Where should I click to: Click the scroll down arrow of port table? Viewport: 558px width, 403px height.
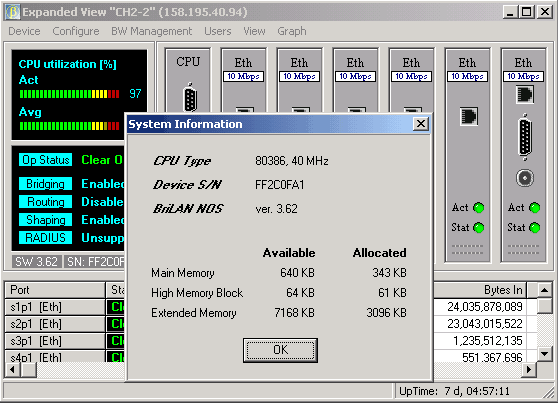pyautogui.click(x=544, y=354)
